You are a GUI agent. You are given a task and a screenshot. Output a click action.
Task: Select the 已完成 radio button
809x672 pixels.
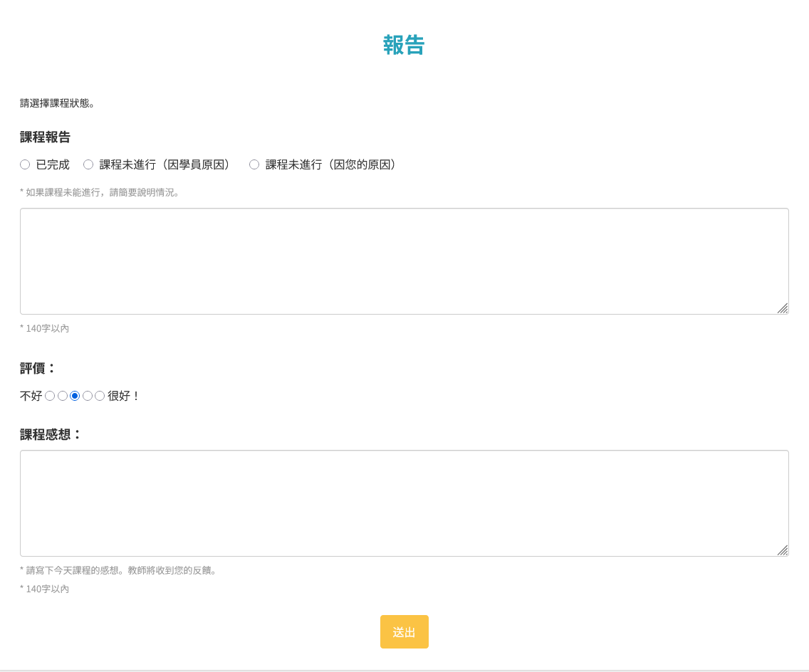pos(24,164)
